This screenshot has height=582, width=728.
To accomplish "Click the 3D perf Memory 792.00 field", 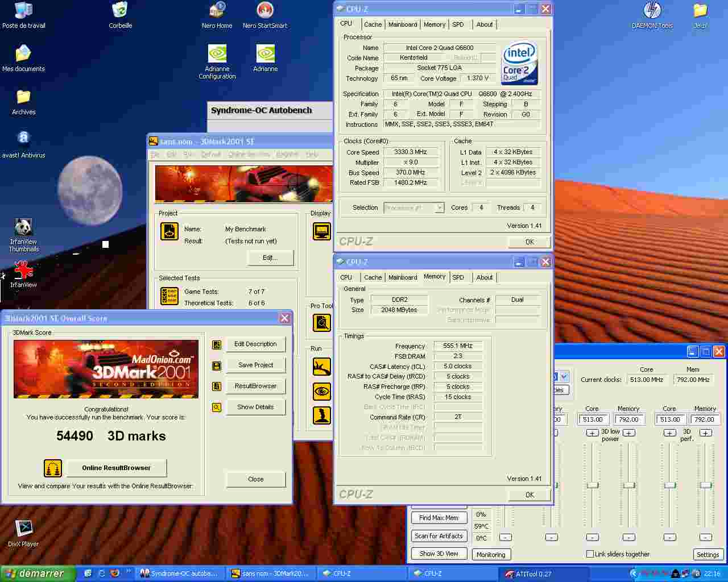I will 705,419.
